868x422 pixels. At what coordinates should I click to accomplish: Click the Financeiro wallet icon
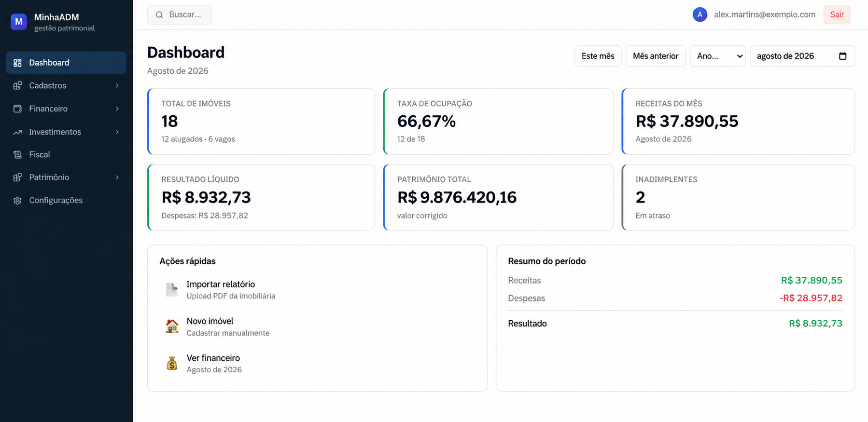pyautogui.click(x=17, y=109)
